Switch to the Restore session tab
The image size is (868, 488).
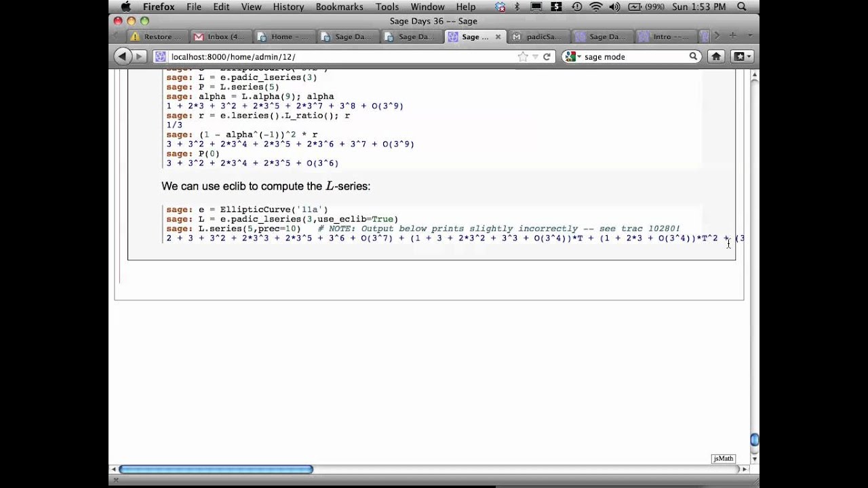155,37
